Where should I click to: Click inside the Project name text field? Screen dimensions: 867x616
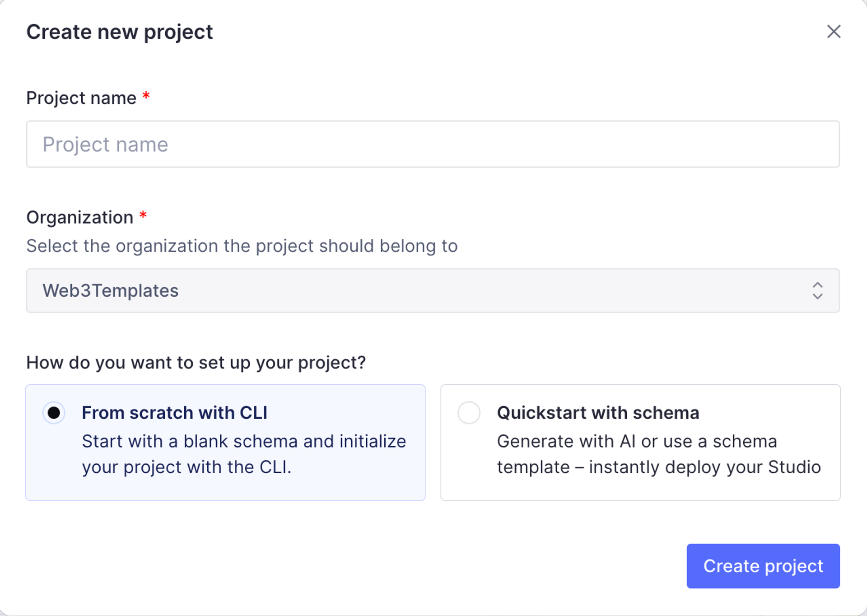[x=433, y=144]
